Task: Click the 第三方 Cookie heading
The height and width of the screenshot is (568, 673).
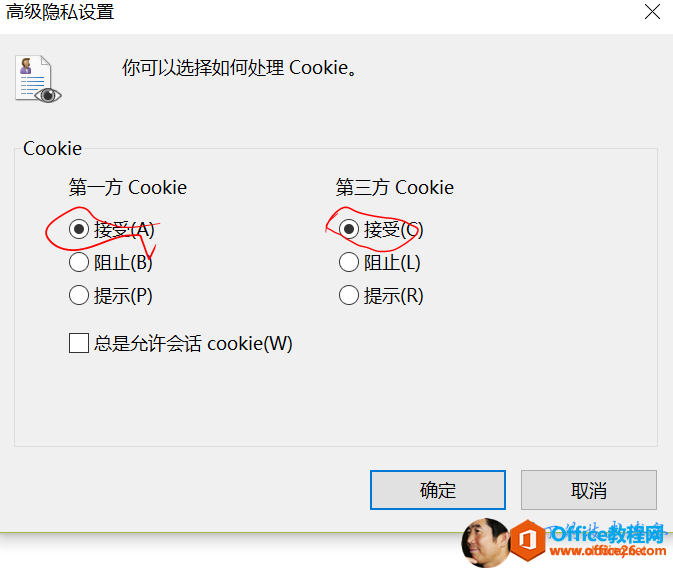Action: coord(394,188)
